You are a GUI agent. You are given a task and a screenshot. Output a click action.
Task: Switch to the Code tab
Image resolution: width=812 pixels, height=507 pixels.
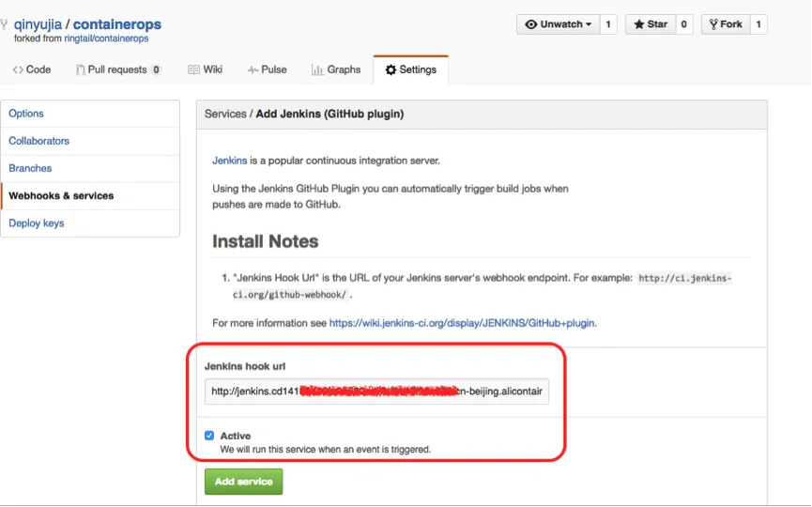[32, 69]
